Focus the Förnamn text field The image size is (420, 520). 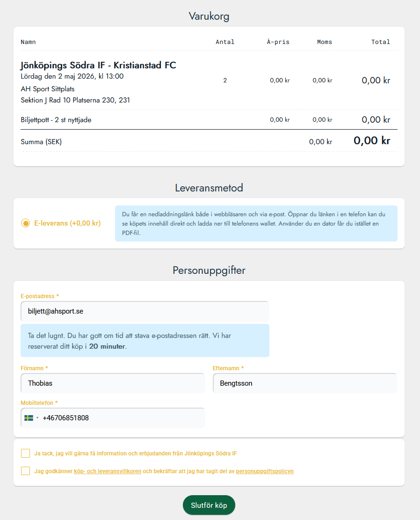[x=113, y=383]
